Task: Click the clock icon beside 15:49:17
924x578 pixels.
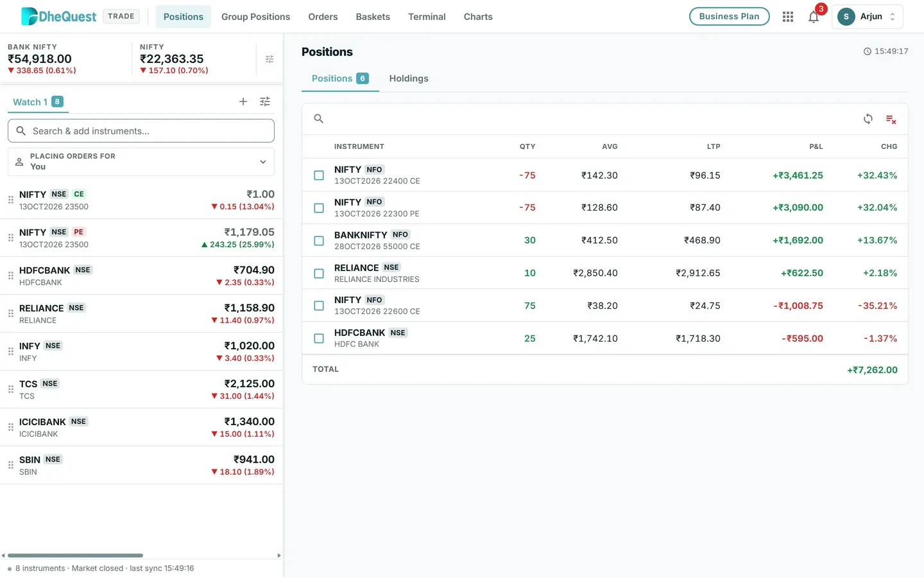Action: pyautogui.click(x=868, y=51)
